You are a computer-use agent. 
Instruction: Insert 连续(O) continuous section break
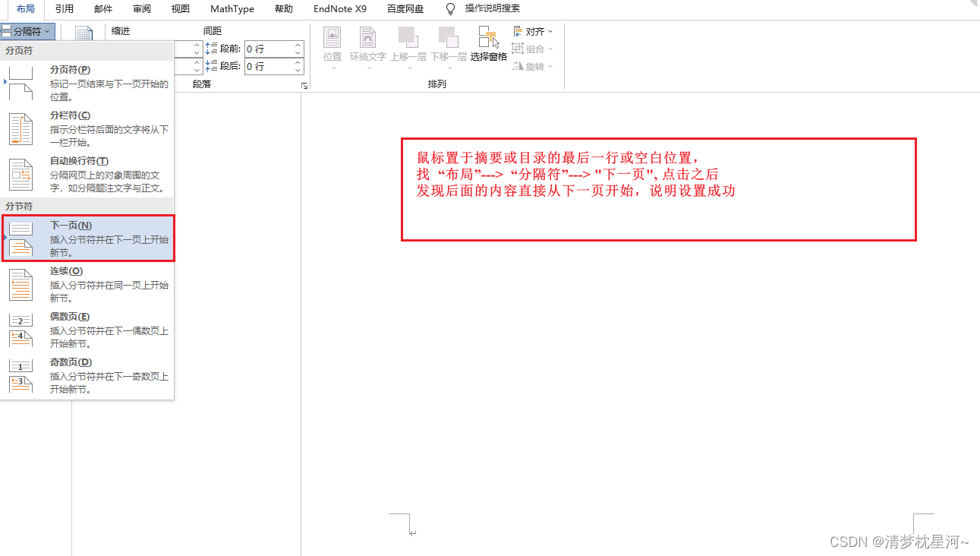click(x=87, y=284)
